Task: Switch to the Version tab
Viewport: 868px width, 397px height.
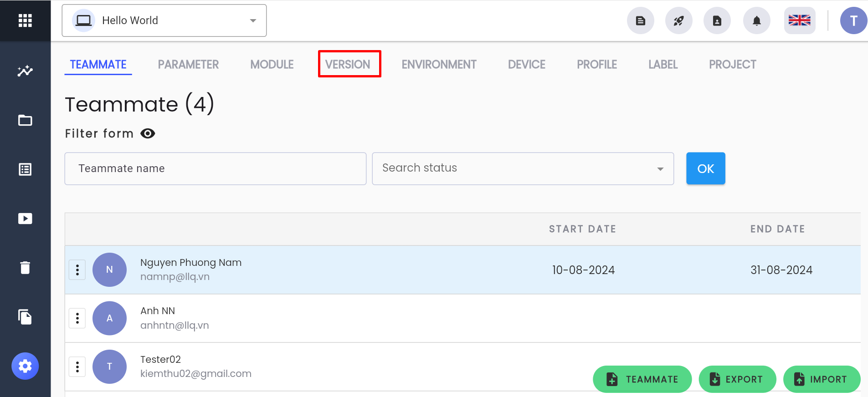Action: 348,65
